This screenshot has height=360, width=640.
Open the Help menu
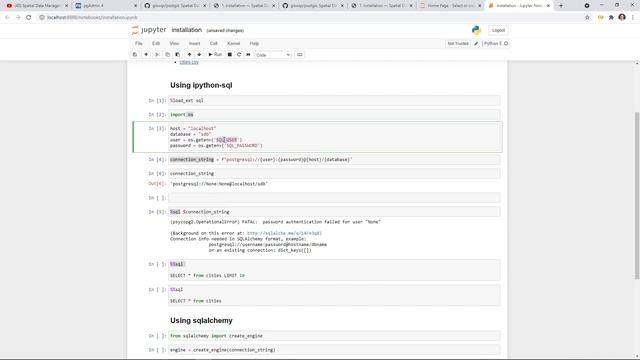point(254,43)
